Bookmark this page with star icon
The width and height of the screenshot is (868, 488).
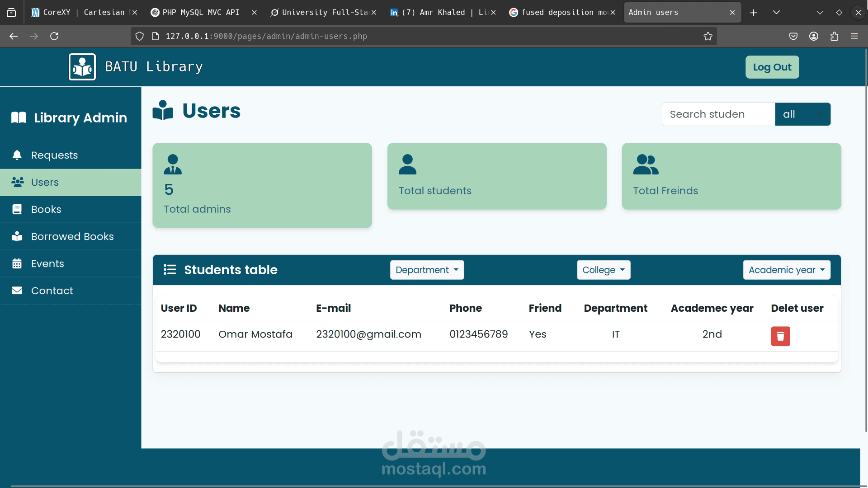(708, 36)
